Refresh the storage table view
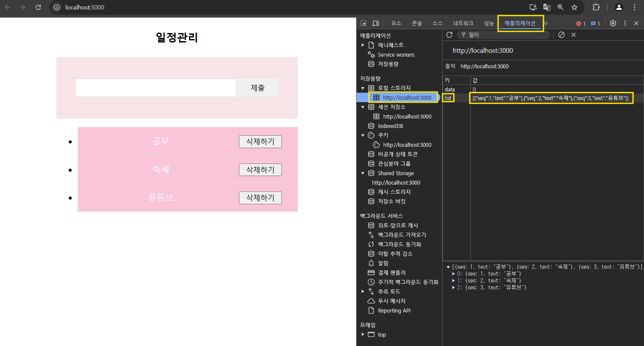Viewport: 644px width, 346px height. tap(449, 35)
